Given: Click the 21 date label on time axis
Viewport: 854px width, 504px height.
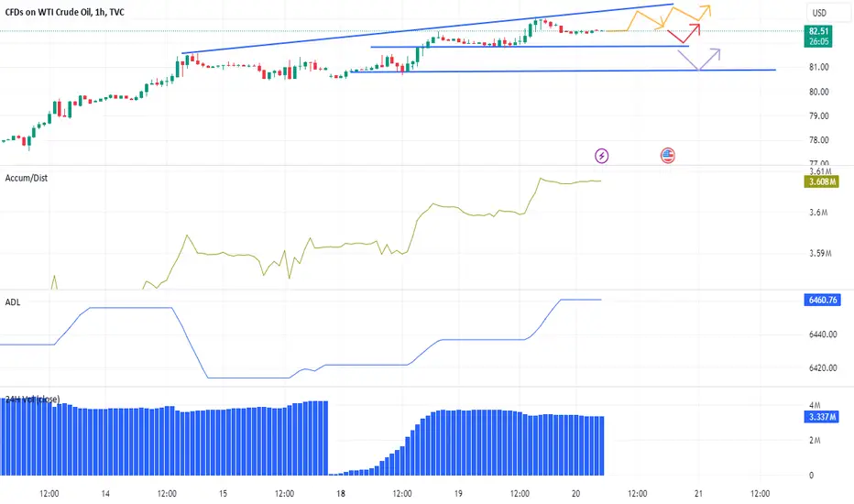Looking at the screenshot, I should click(698, 494).
